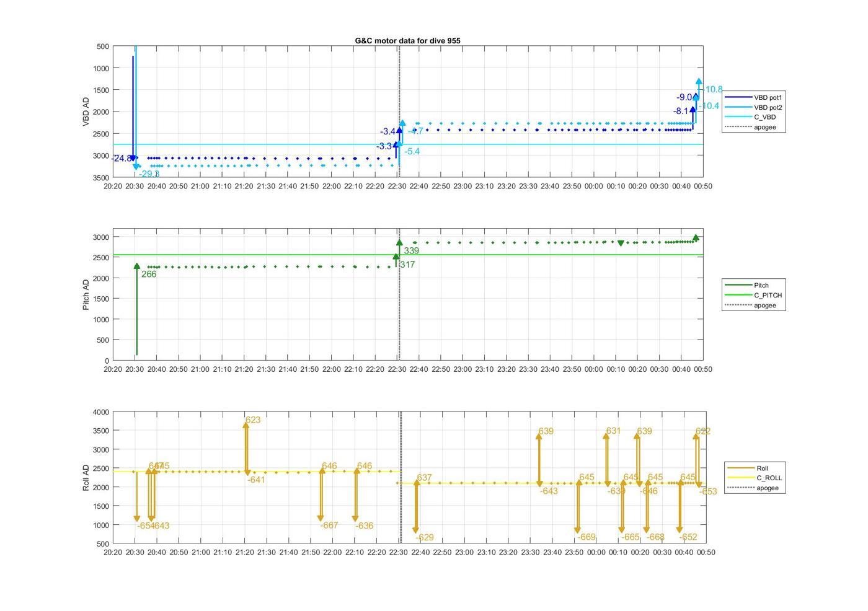The width and height of the screenshot is (868, 611).
Task: Click the -669 data label in Roll plot
Action: click(587, 537)
